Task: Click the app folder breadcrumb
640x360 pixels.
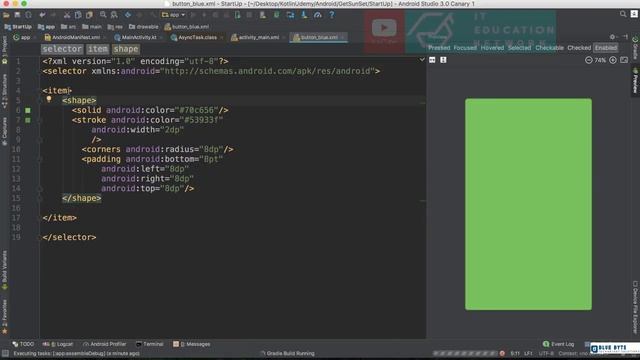Action: [46, 27]
